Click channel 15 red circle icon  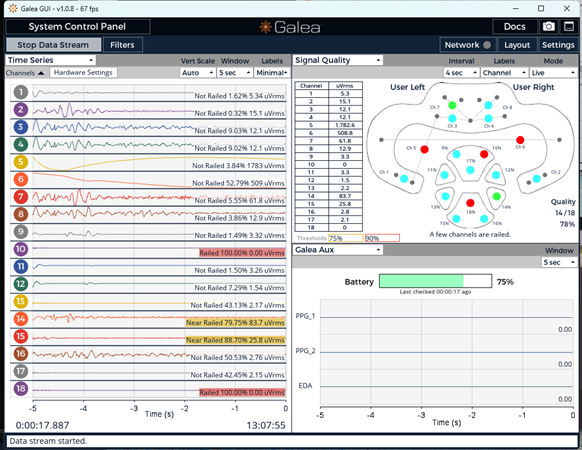pyautogui.click(x=21, y=336)
